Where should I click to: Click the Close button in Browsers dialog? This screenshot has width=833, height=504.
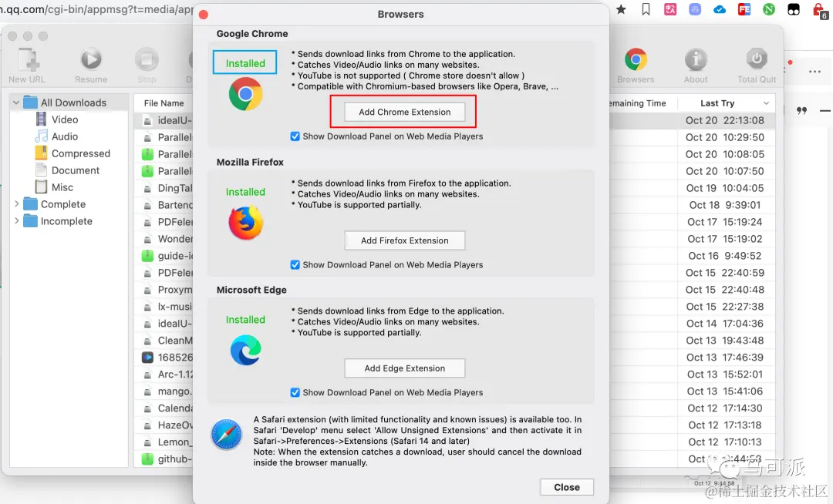567,487
